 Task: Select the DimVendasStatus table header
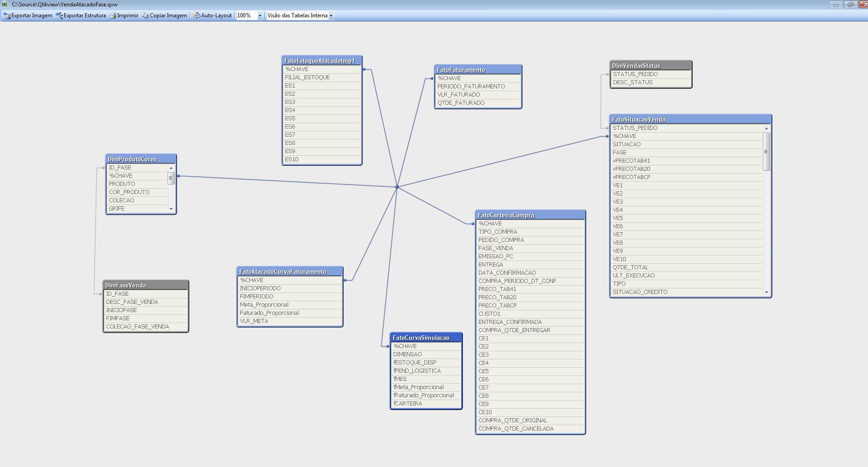pos(651,66)
